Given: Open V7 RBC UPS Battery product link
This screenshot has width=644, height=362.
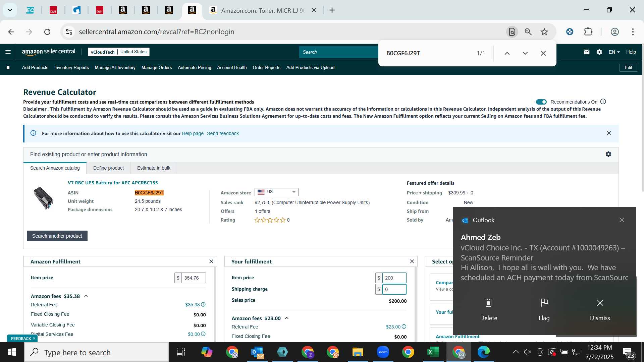Looking at the screenshot, I should 113,183.
